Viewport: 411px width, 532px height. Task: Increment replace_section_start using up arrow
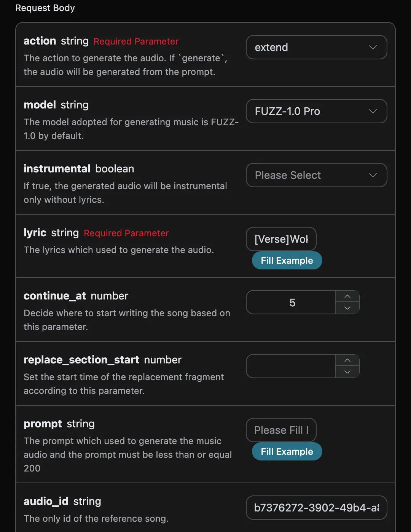pyautogui.click(x=347, y=360)
